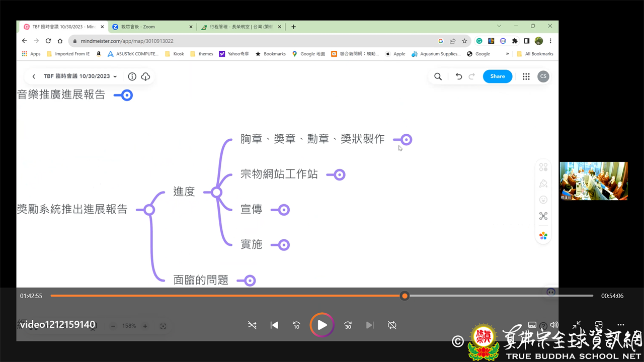Click the MindMeister map search icon
The width and height of the screenshot is (644, 362).
click(438, 76)
